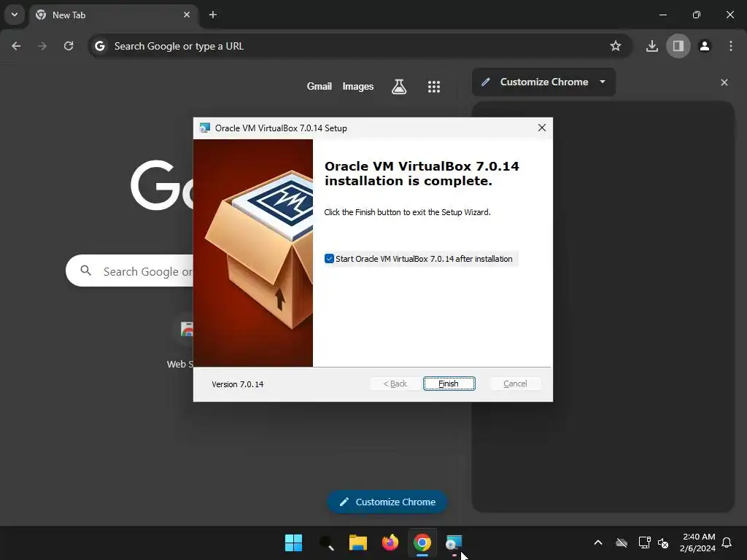The width and height of the screenshot is (747, 560).
Task: Open File Explorer from taskbar
Action: coord(357,542)
